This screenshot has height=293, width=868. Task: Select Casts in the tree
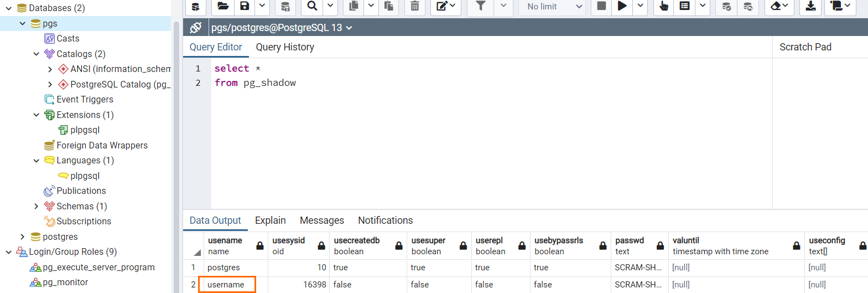tap(68, 38)
